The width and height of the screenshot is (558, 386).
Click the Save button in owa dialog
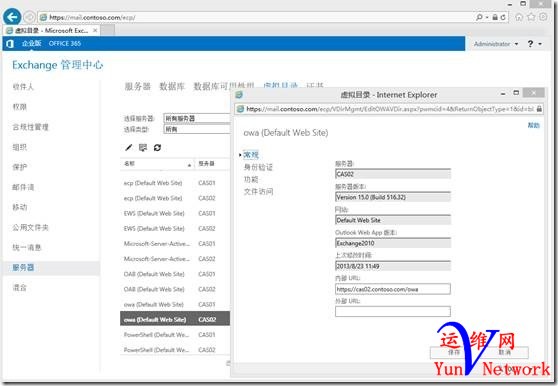[x=454, y=352]
